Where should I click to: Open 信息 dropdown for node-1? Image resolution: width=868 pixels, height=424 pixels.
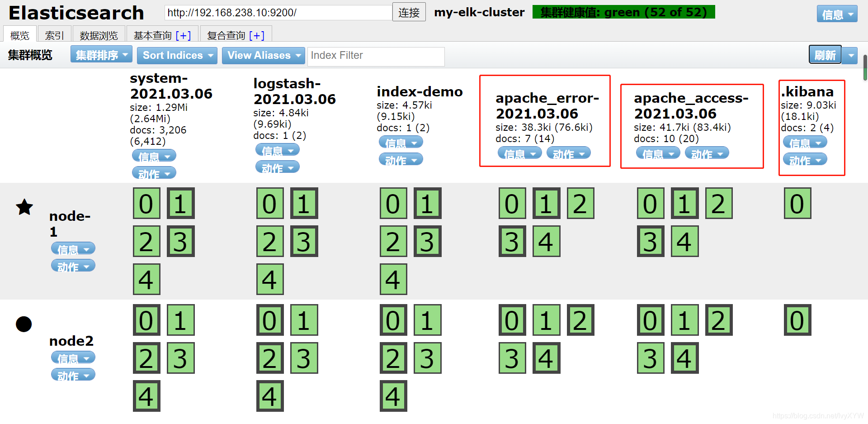point(73,248)
